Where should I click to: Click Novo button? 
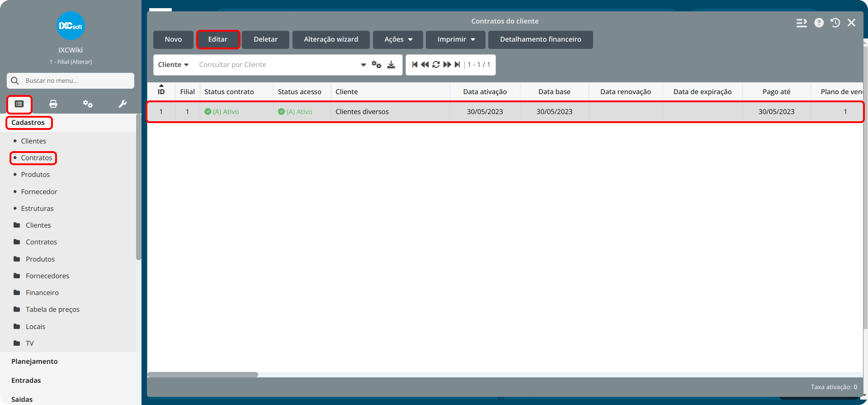pos(173,39)
